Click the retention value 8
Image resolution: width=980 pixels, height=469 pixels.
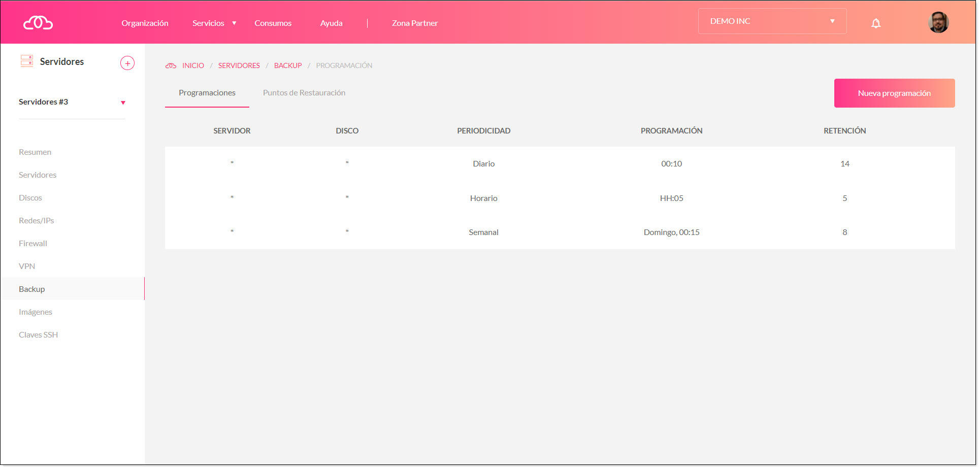click(845, 232)
